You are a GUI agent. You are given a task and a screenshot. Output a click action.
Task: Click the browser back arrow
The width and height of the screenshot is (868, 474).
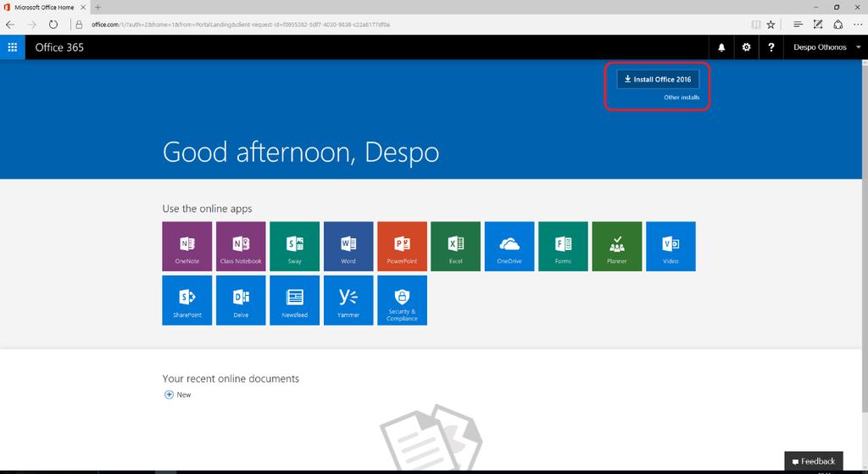click(10, 25)
